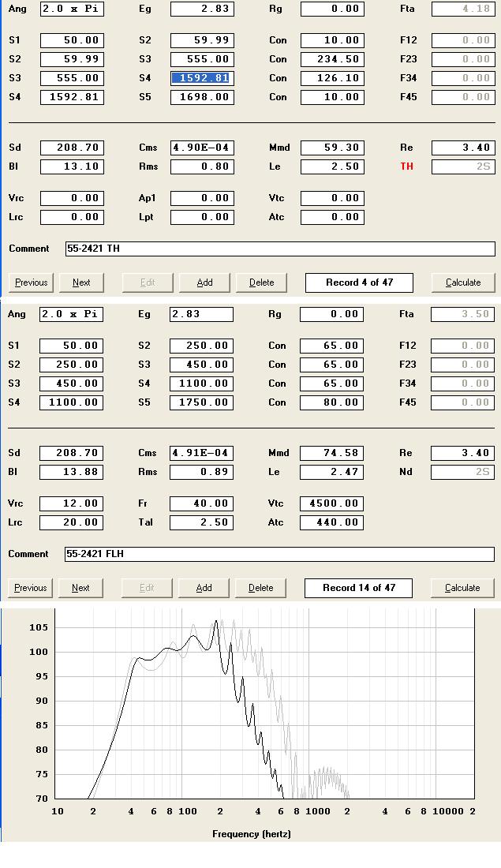Click Calculate button in Record 4 panel

pos(463,282)
